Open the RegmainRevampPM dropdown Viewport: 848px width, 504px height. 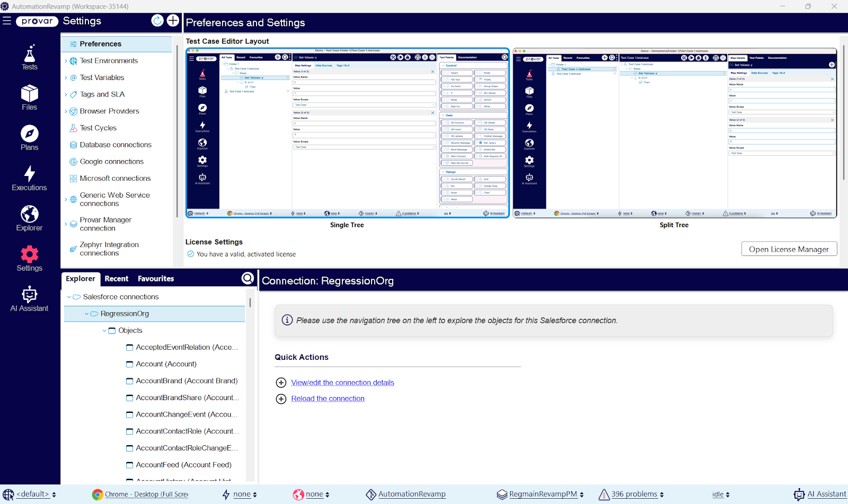pyautogui.click(x=546, y=494)
